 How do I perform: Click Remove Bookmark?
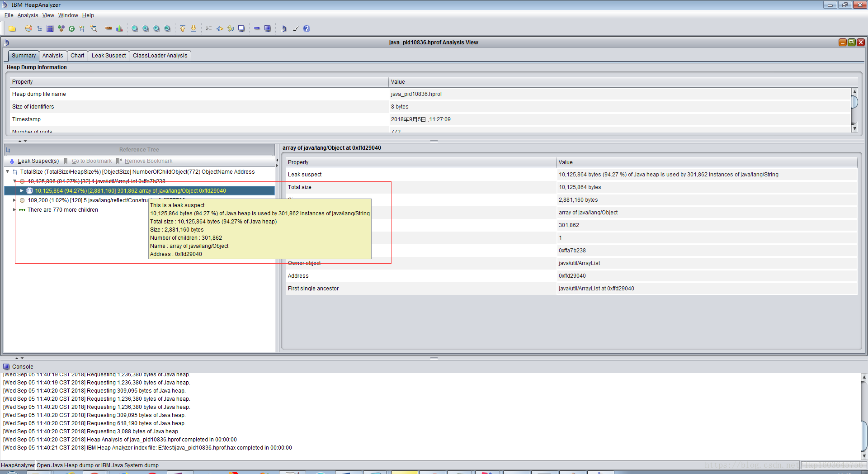point(144,161)
